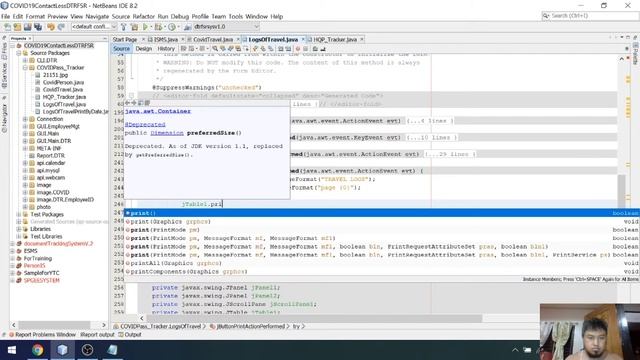Select LogsOfTravel.java in Projects tree
Image resolution: width=640 pixels, height=360 pixels.
(64, 104)
